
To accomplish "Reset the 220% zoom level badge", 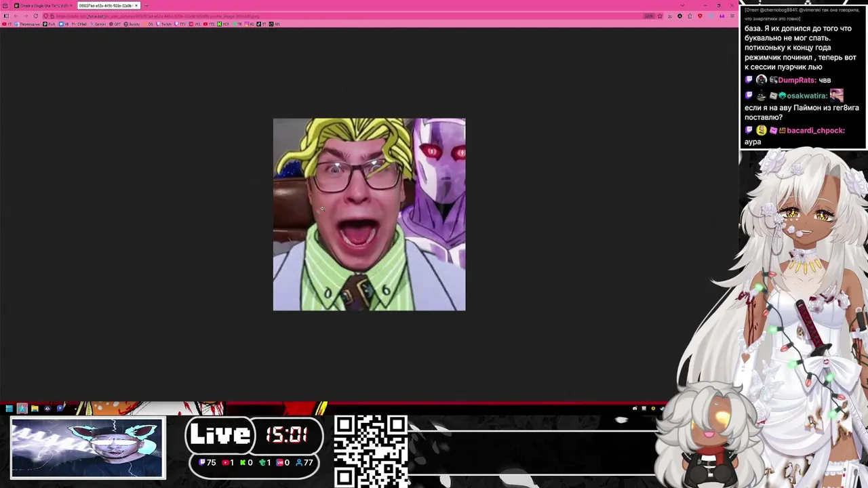I will click(650, 16).
